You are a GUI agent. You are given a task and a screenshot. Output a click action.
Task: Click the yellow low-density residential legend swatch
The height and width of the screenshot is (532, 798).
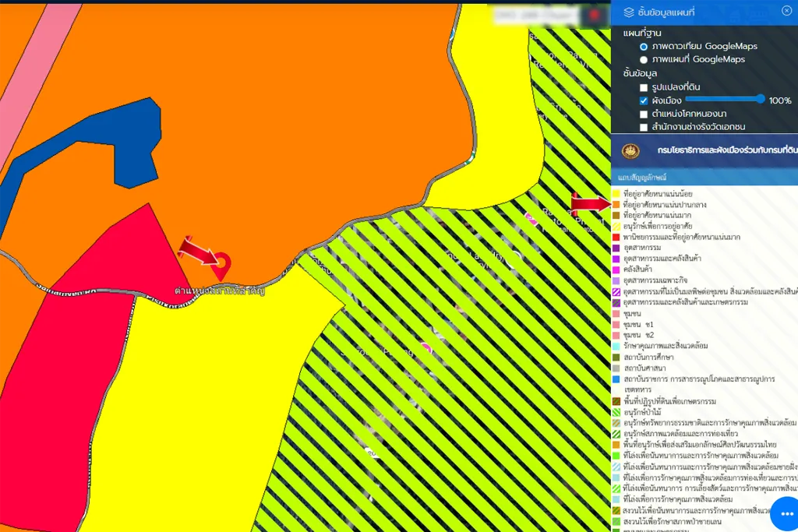[x=616, y=193]
